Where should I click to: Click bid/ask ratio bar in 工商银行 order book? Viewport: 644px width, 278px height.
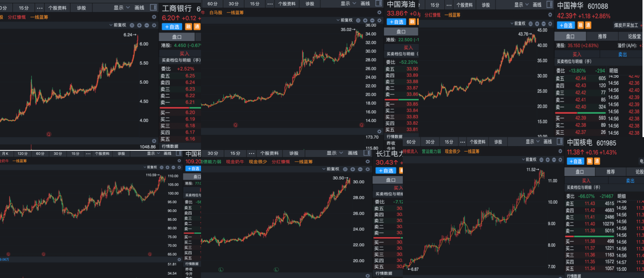(180, 108)
